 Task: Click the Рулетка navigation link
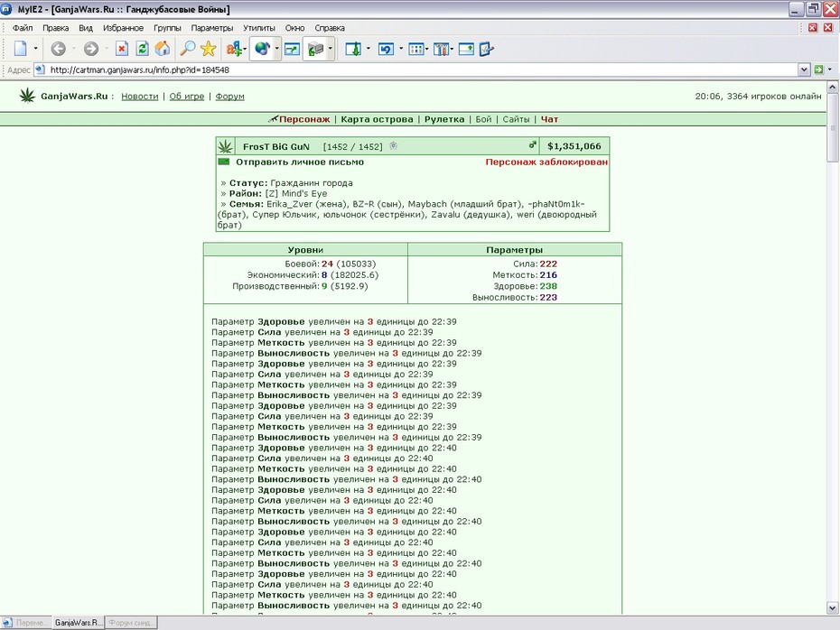click(x=444, y=119)
